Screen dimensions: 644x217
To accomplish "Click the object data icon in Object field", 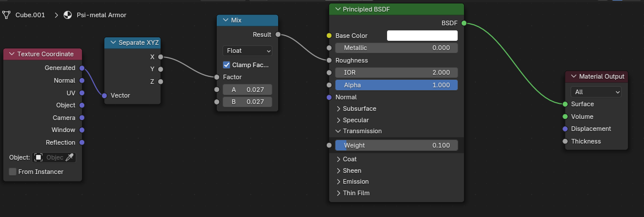I will pos(38,157).
